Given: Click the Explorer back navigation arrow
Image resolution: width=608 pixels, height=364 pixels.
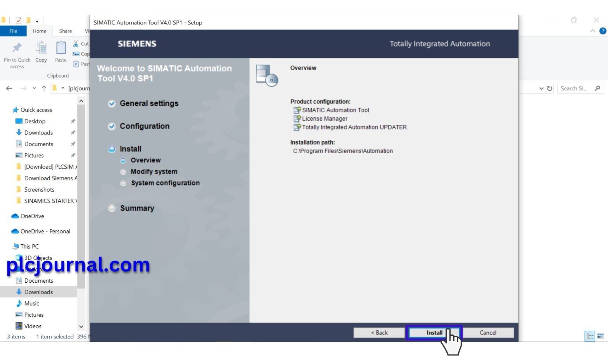Looking at the screenshot, I should pyautogui.click(x=9, y=88).
